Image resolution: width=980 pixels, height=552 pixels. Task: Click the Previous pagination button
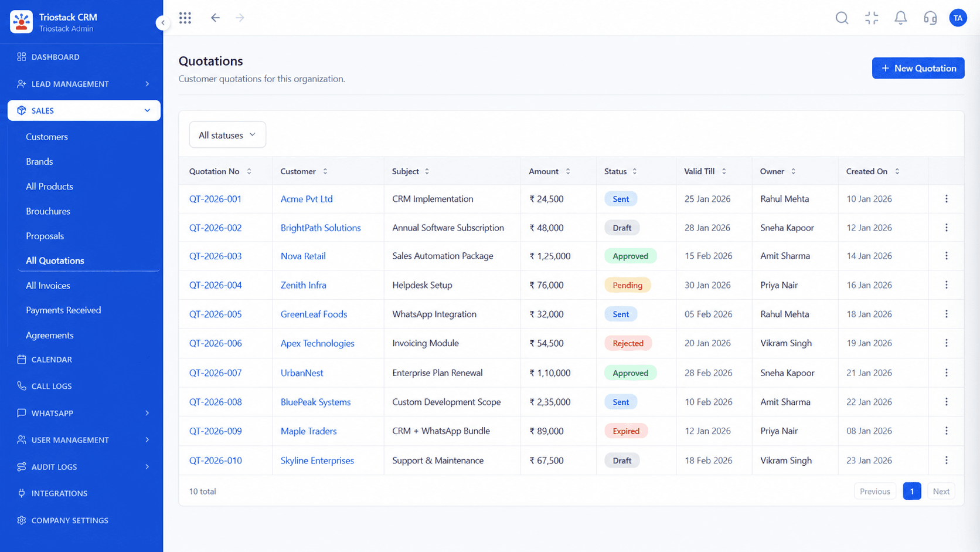click(874, 492)
